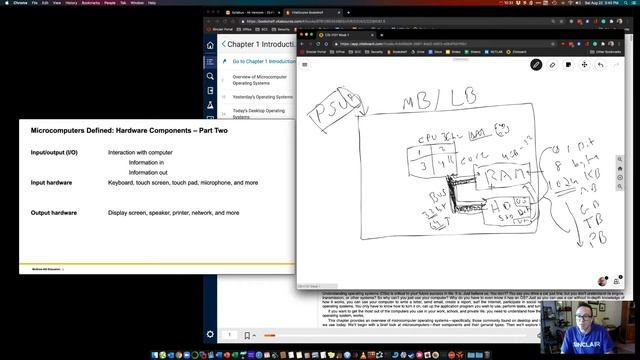640x360 pixels.
Task: Click the page number field in Bookshelf
Action: 229,335
